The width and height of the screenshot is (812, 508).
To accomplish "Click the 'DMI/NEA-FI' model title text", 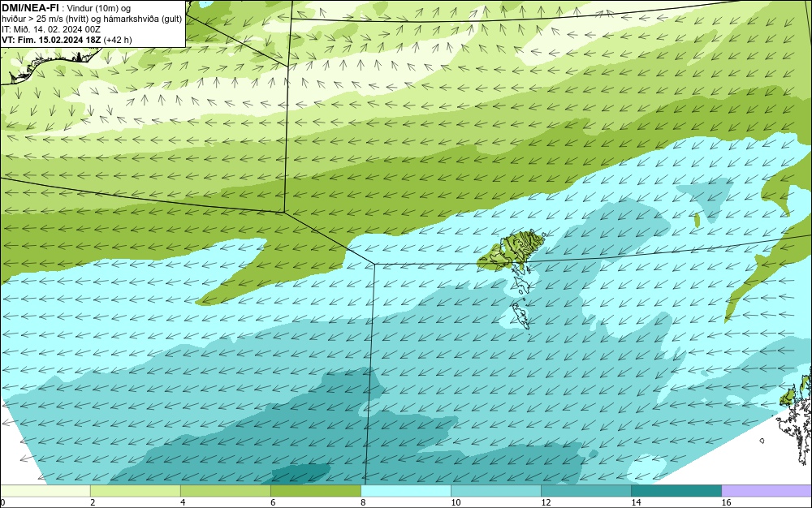I will [30, 7].
